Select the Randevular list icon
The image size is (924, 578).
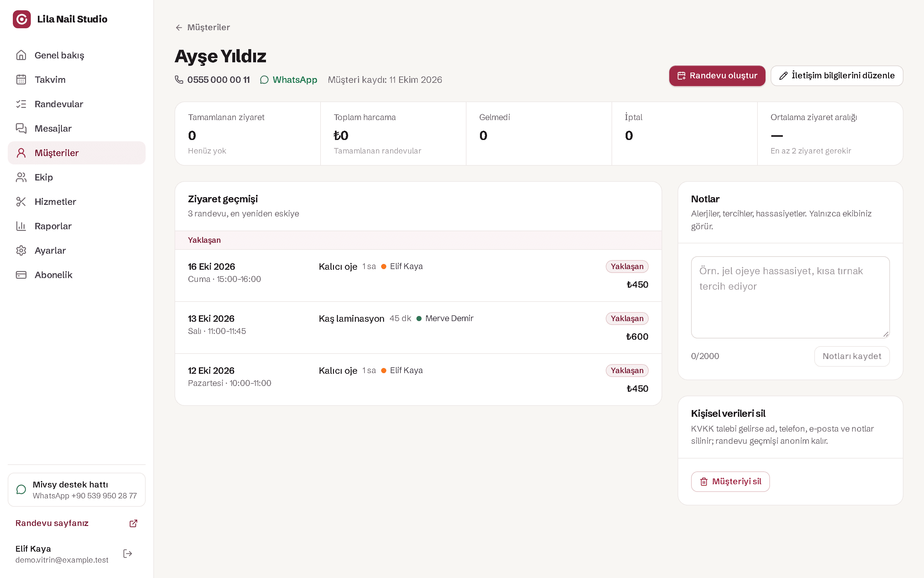tap(21, 104)
